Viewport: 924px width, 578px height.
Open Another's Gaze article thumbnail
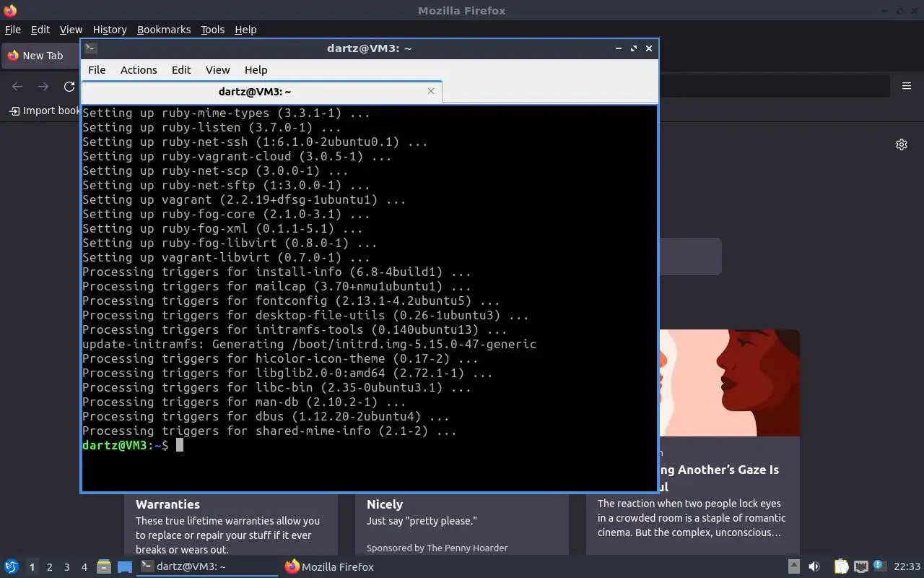(x=729, y=383)
